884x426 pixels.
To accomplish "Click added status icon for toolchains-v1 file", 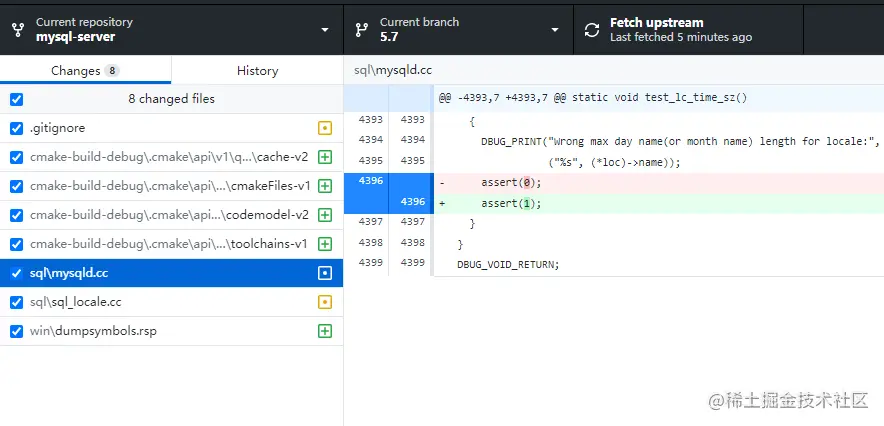I will pyautogui.click(x=325, y=245).
